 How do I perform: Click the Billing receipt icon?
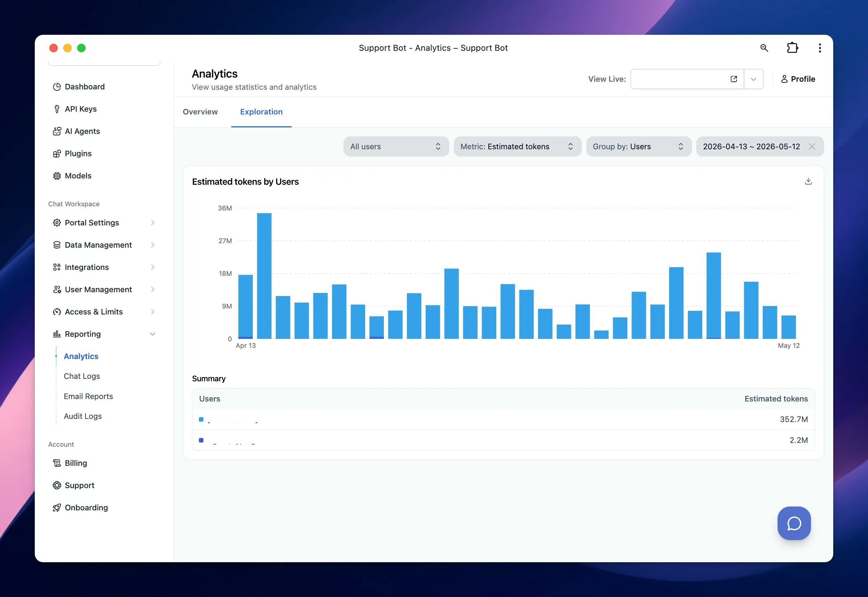click(x=57, y=463)
